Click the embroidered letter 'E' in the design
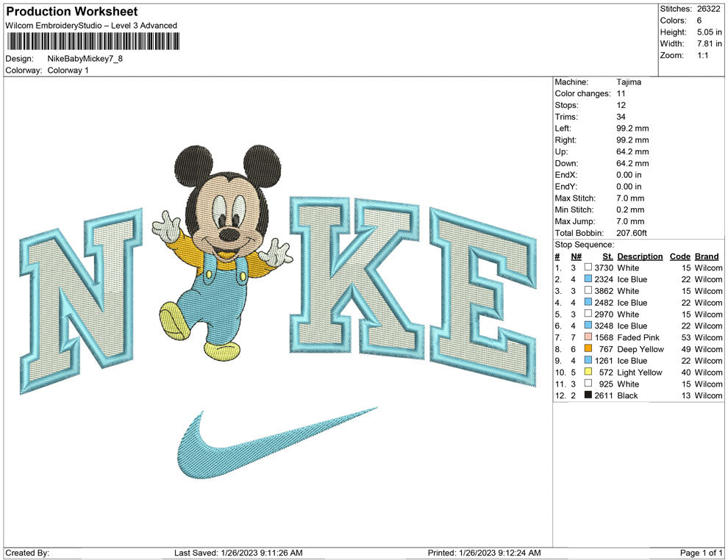The image size is (728, 560). [483, 297]
